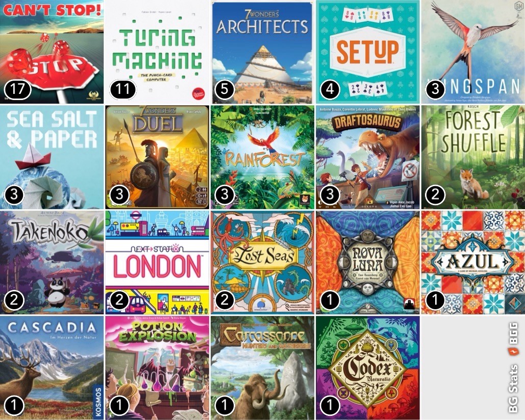The image size is (525, 420).
Task: Click the play count badge on Lost Seas
Action: (x=224, y=300)
